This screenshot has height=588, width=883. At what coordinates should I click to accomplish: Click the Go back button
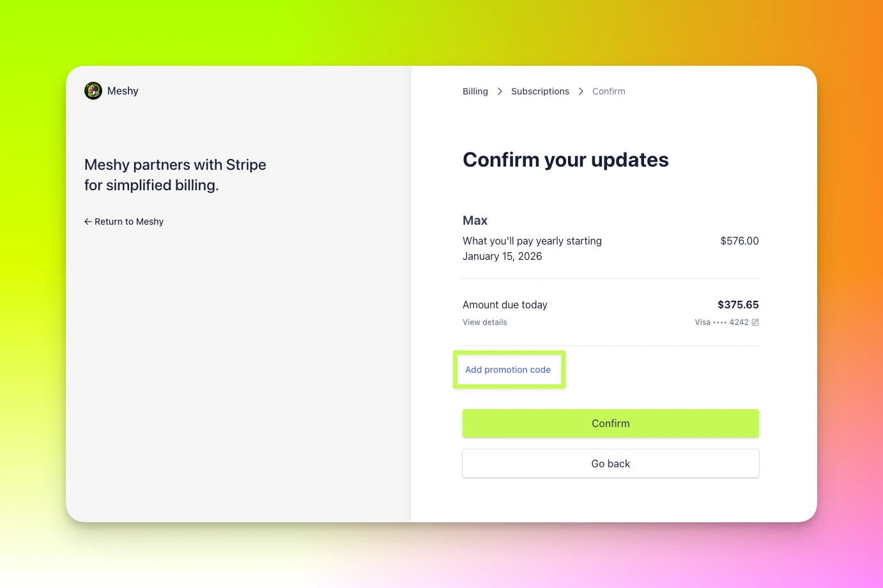coord(611,464)
